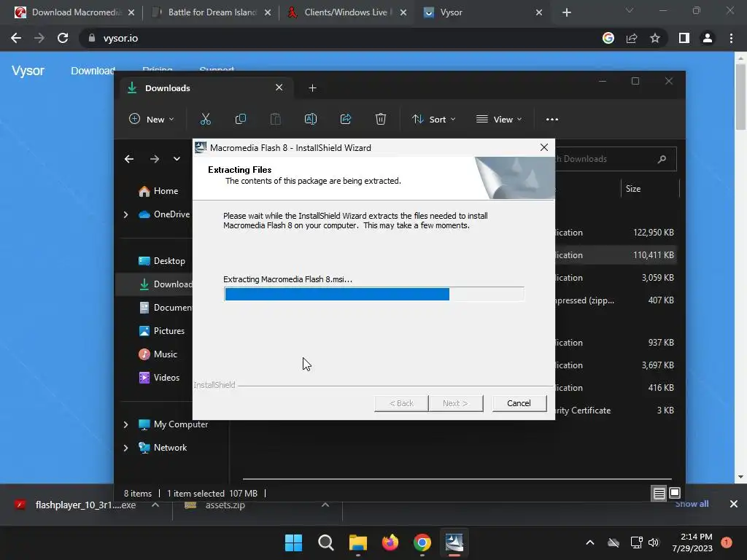Switch to Battle for Dream Island tab

click(x=212, y=12)
